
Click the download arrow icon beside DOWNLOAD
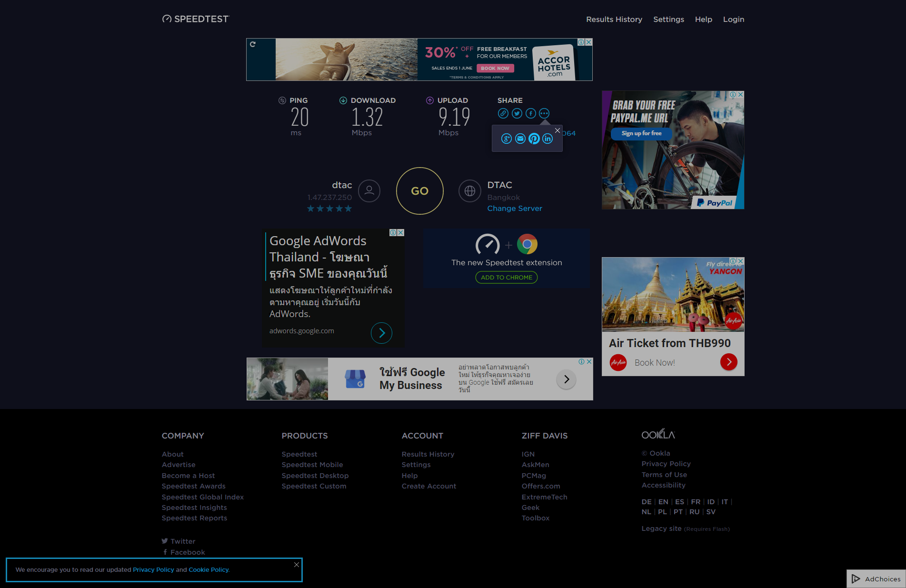coord(343,100)
